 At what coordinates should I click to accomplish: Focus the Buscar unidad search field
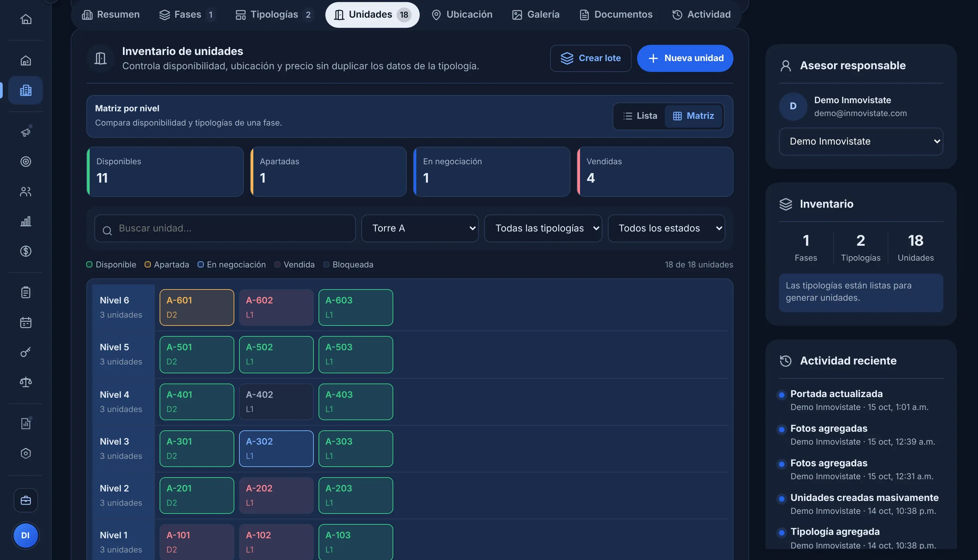tap(225, 228)
